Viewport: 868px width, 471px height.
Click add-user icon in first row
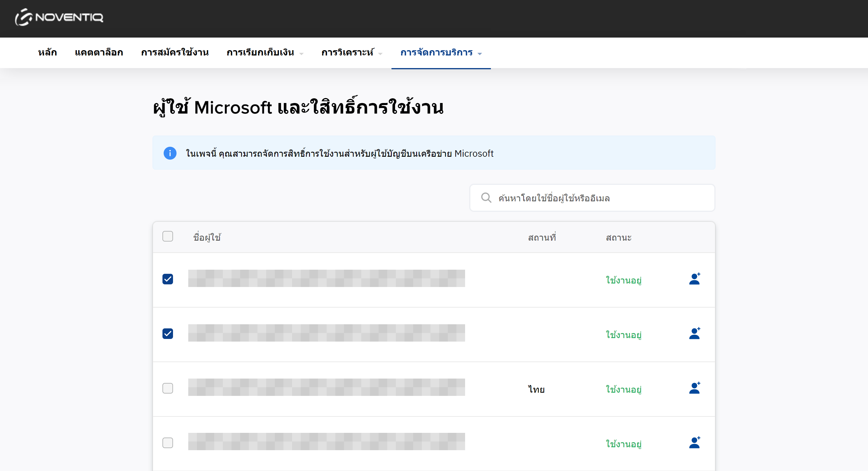click(694, 279)
